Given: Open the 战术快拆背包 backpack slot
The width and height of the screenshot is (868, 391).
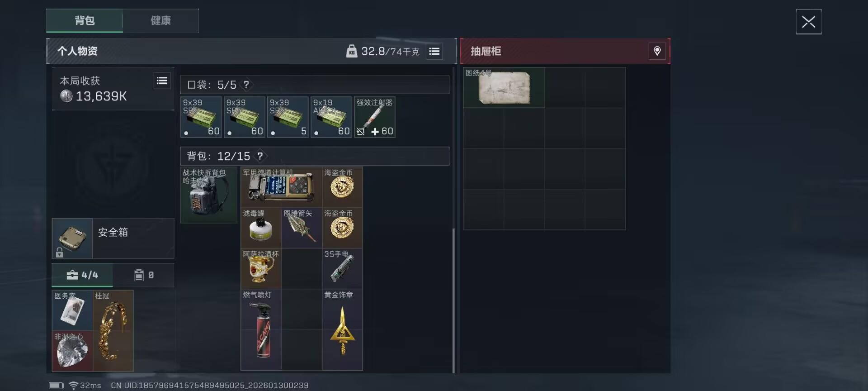Looking at the screenshot, I should [208, 195].
